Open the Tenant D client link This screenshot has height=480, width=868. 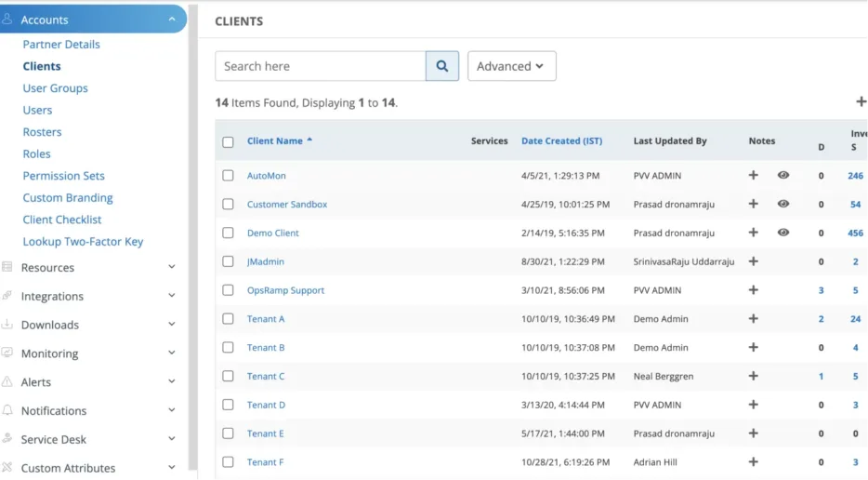(x=267, y=405)
